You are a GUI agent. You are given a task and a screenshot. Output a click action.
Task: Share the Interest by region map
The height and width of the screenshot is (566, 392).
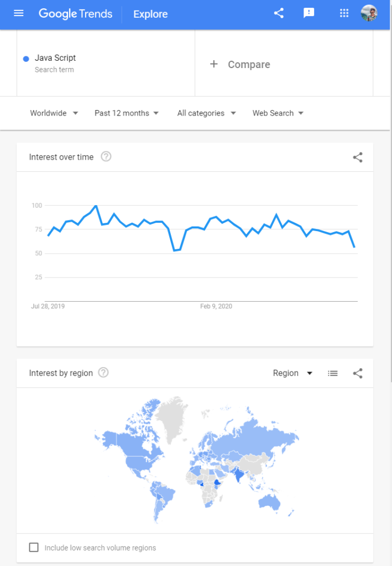point(358,373)
